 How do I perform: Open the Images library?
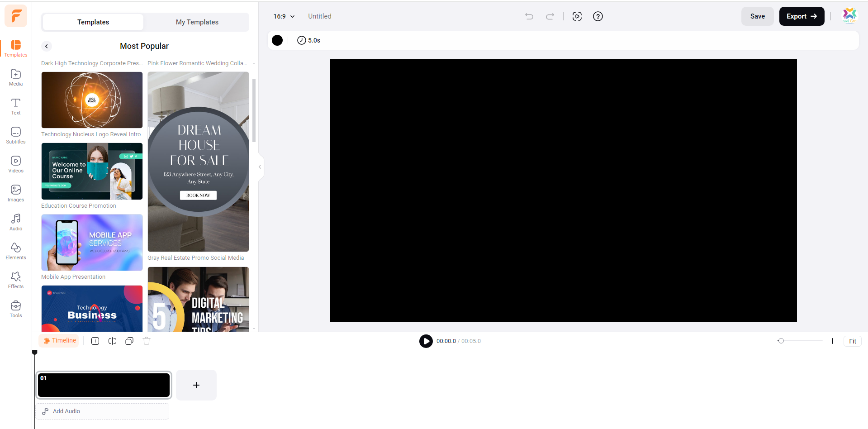[x=15, y=193]
